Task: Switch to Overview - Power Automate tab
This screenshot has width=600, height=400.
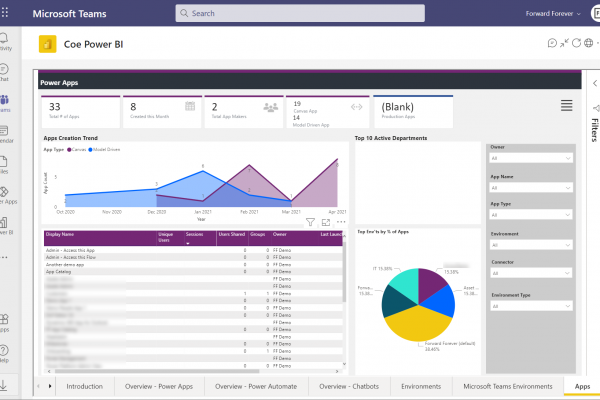Action: coord(255,385)
